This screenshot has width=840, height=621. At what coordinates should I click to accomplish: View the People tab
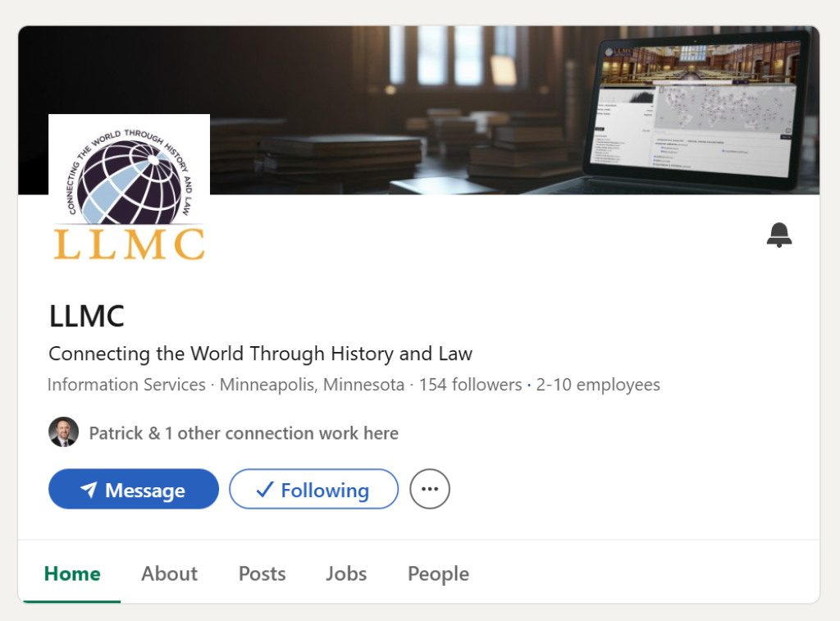click(x=438, y=573)
